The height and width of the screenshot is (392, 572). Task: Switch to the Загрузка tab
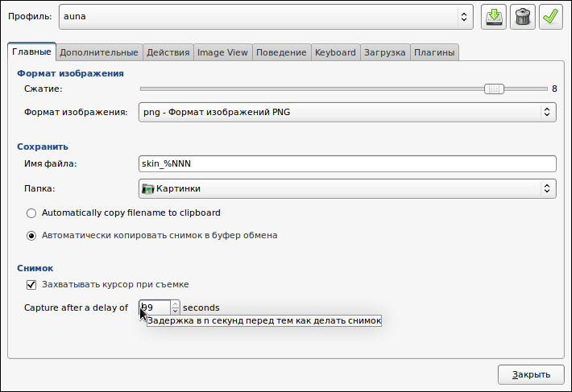pos(385,52)
